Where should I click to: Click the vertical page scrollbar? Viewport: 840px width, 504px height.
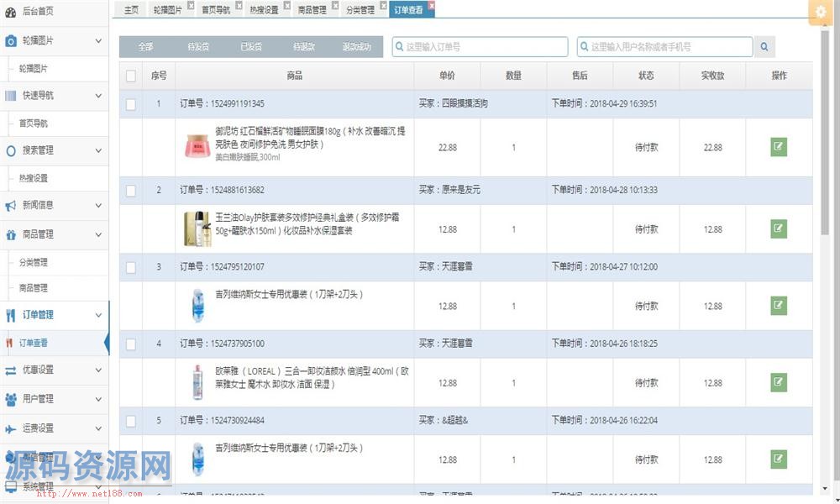pyautogui.click(x=825, y=133)
